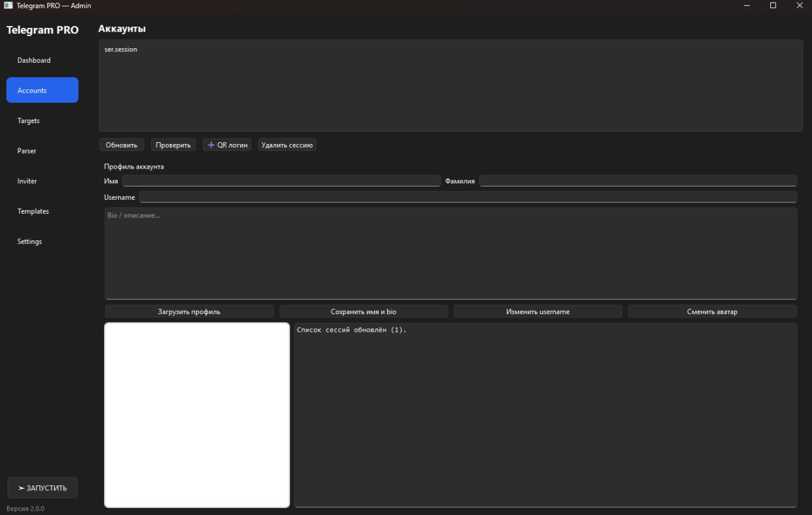Viewport: 812px width, 515px height.
Task: Start QR логин for a new account
Action: (x=227, y=145)
